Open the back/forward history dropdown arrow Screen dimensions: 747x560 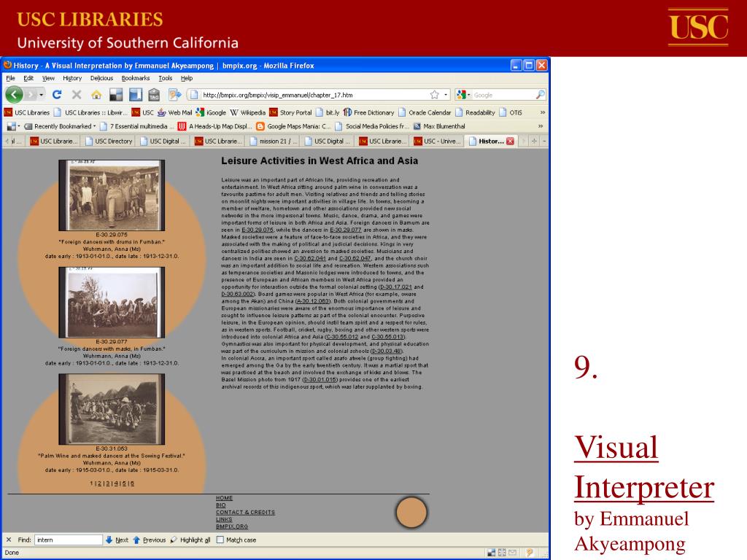[42, 95]
